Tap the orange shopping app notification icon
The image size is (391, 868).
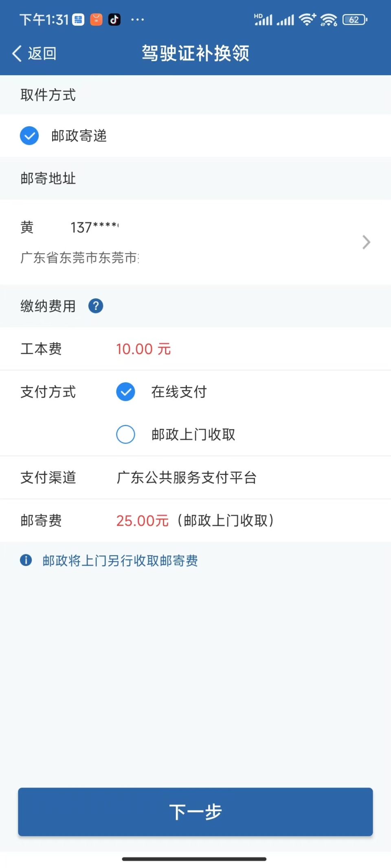tap(96, 19)
